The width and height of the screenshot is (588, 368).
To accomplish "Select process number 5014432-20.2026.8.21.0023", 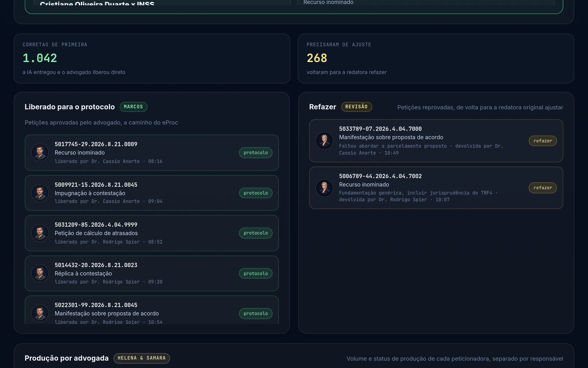I will 96,265.
